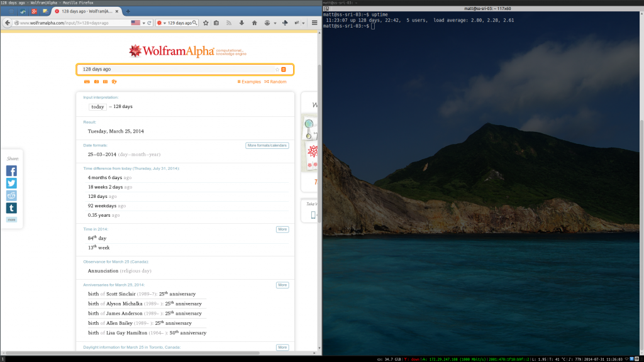The width and height of the screenshot is (644, 362).
Task: Open the data input table icon
Action: coord(105,82)
